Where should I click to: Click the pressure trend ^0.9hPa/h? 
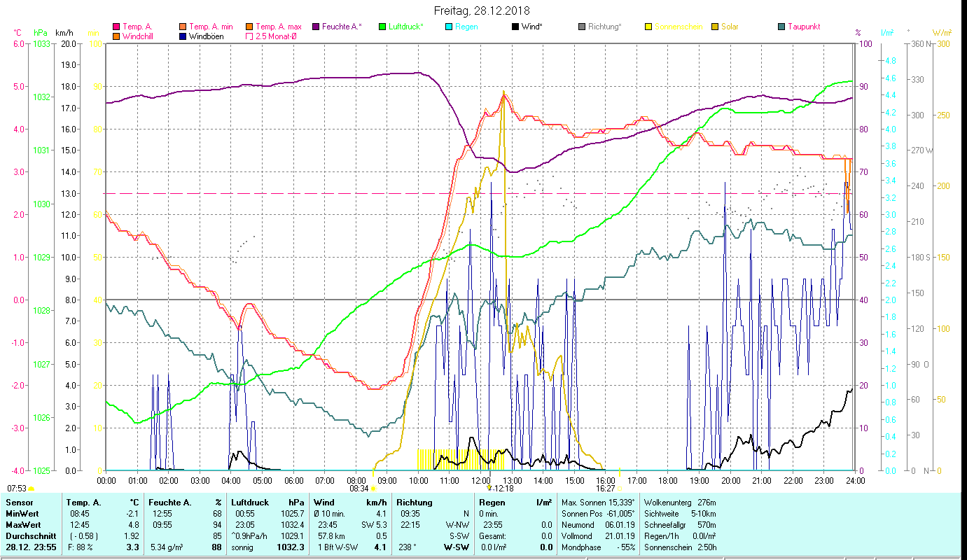250,536
